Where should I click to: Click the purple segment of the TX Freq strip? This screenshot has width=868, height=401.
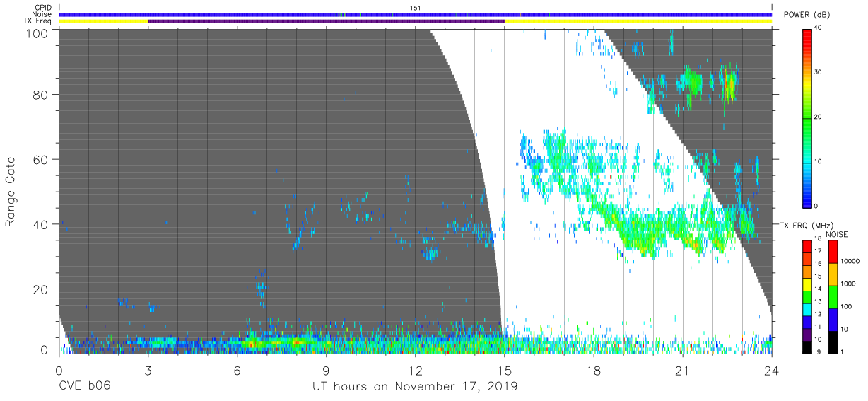(x=326, y=21)
